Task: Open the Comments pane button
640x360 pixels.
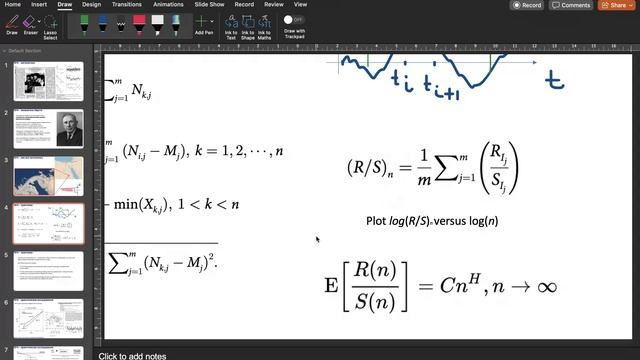Action: tap(571, 5)
